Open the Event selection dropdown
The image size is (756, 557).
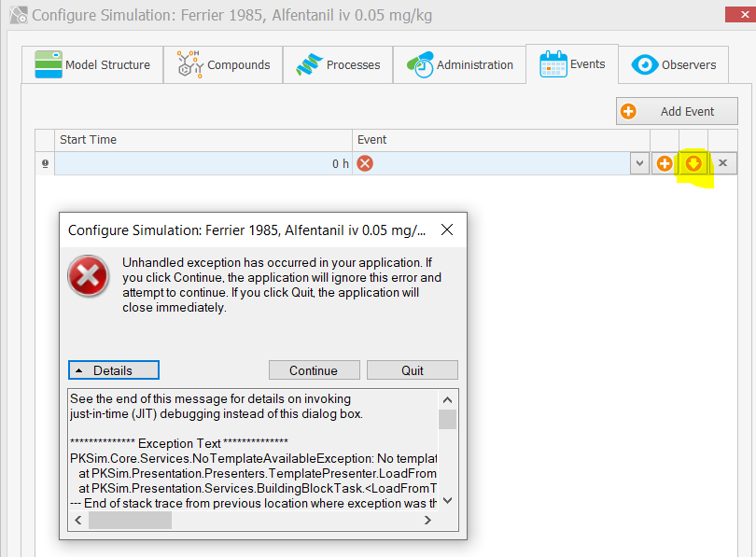tap(639, 162)
